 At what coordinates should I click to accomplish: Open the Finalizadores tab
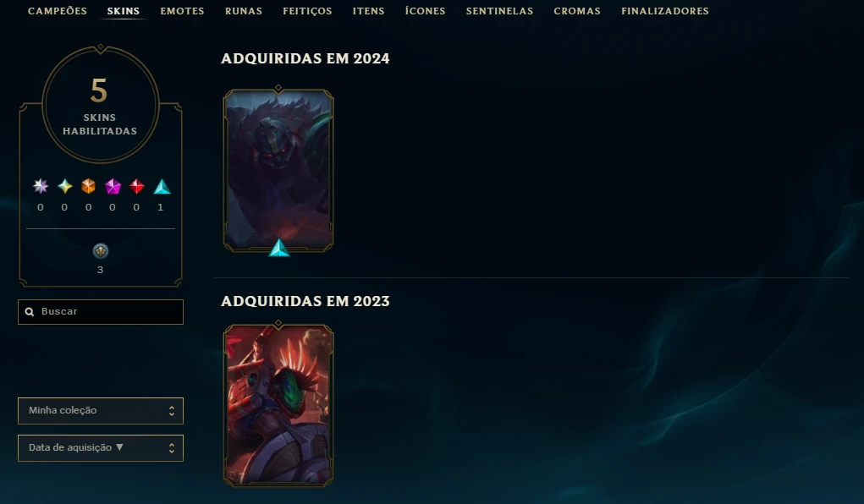coord(665,11)
